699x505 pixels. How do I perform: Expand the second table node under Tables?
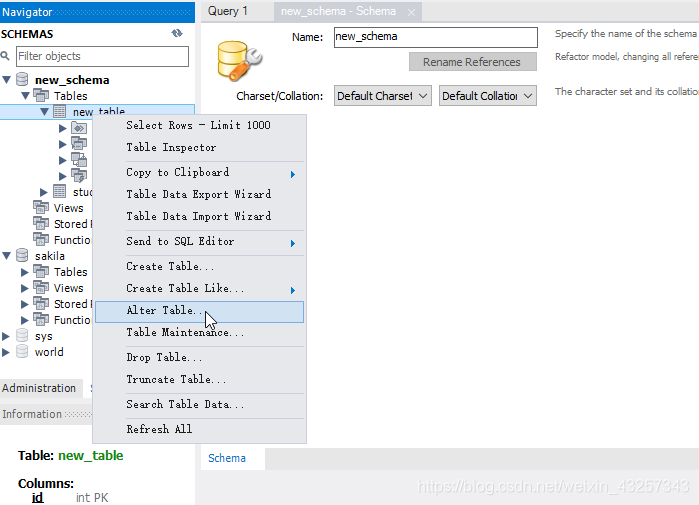click(44, 192)
